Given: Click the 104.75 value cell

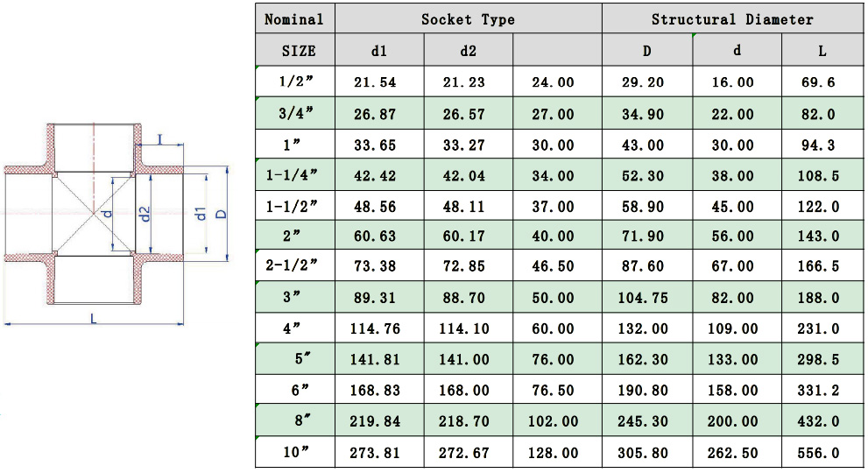Looking at the screenshot, I should pos(646,298).
